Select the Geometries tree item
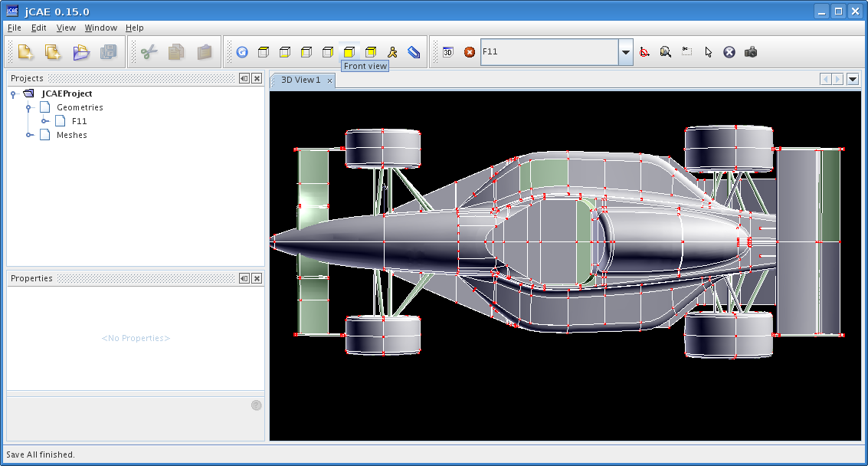 pyautogui.click(x=80, y=107)
